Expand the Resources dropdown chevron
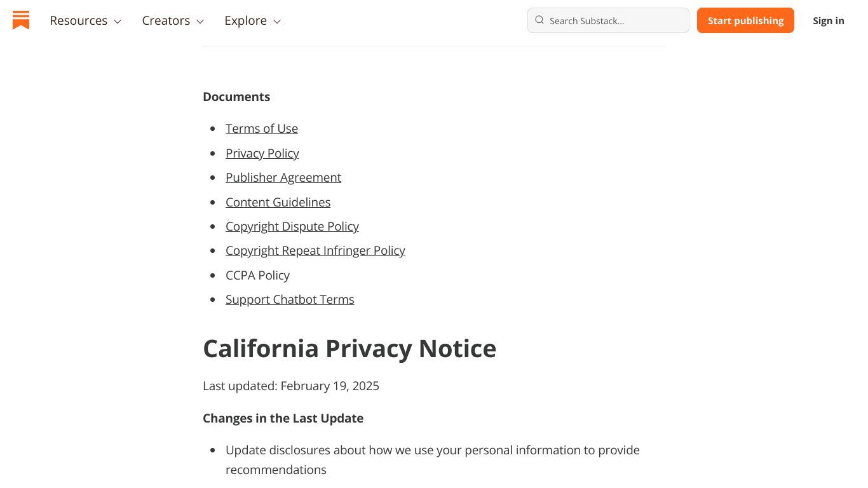 point(118,22)
